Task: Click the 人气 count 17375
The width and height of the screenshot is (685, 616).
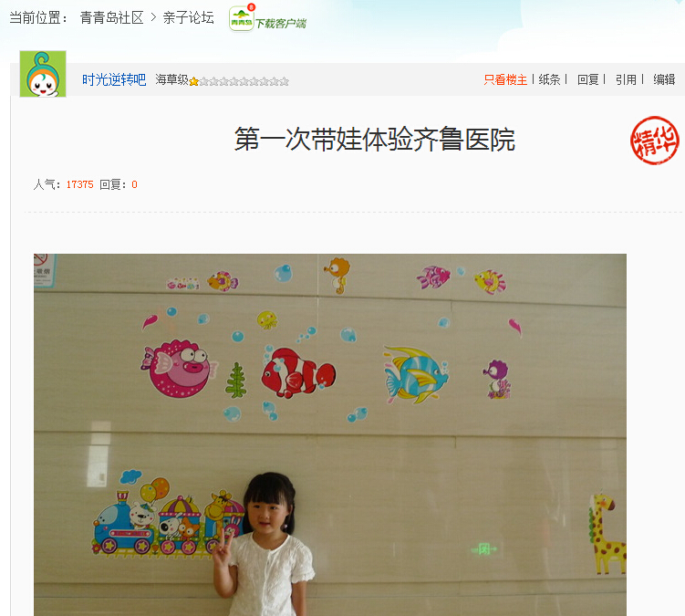Action: (x=80, y=184)
